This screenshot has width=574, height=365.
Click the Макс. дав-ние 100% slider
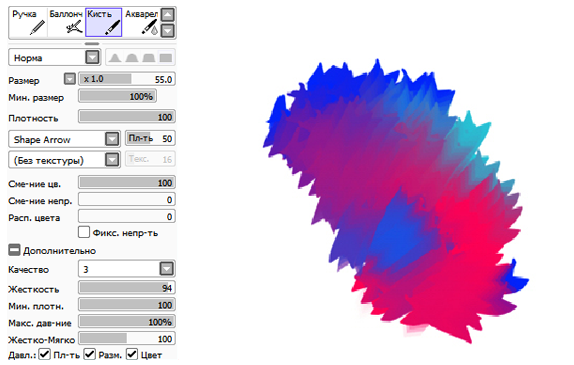pyautogui.click(x=127, y=322)
